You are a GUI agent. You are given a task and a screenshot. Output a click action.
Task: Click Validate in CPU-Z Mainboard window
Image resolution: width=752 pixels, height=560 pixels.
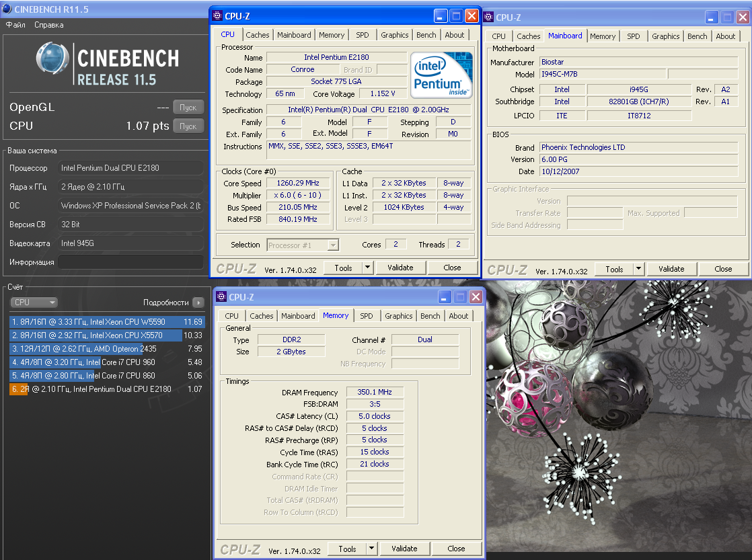coord(671,269)
